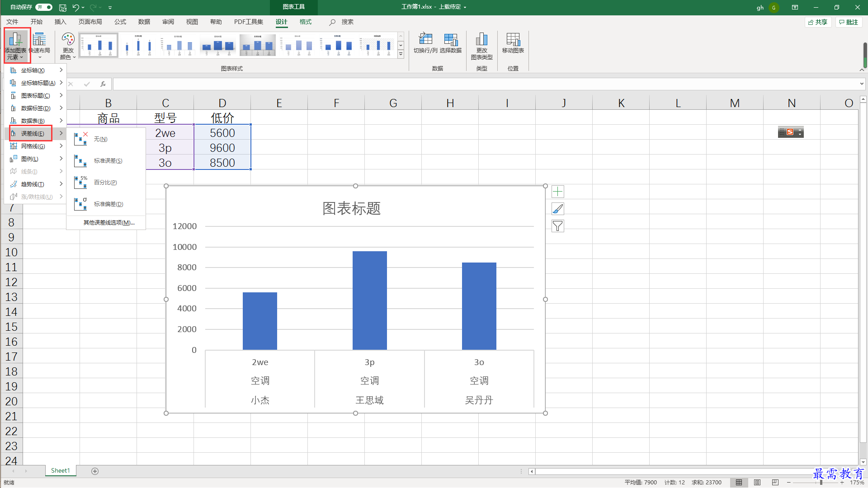The width and height of the screenshot is (868, 488).
Task: Open the undo history dropdown arrow
Action: tap(83, 7)
